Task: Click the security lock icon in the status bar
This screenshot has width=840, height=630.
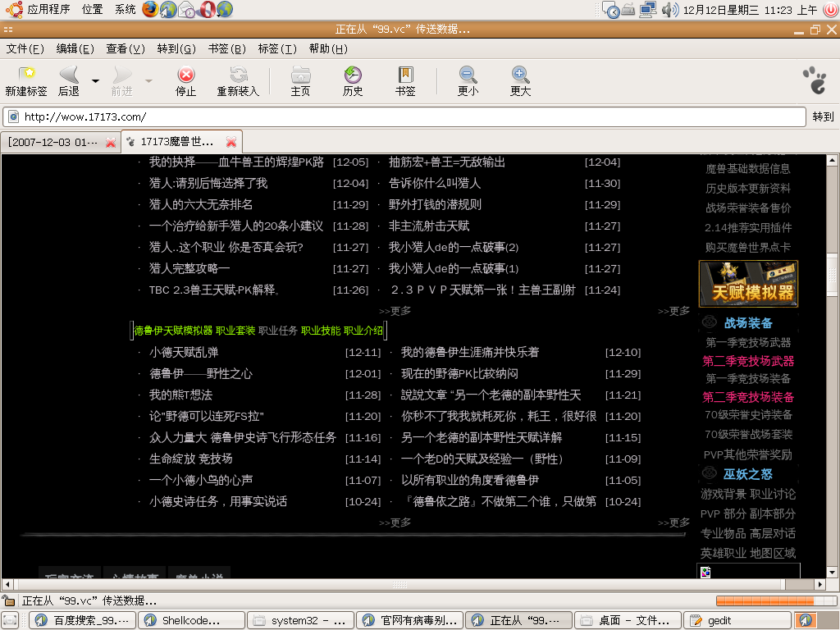Action: (x=8, y=600)
